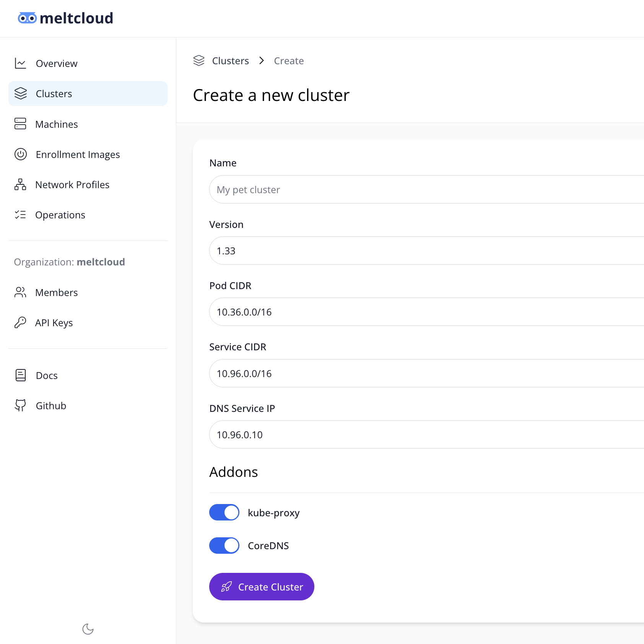Open the Operations page
Image resolution: width=644 pixels, height=644 pixels.
[x=88, y=215]
